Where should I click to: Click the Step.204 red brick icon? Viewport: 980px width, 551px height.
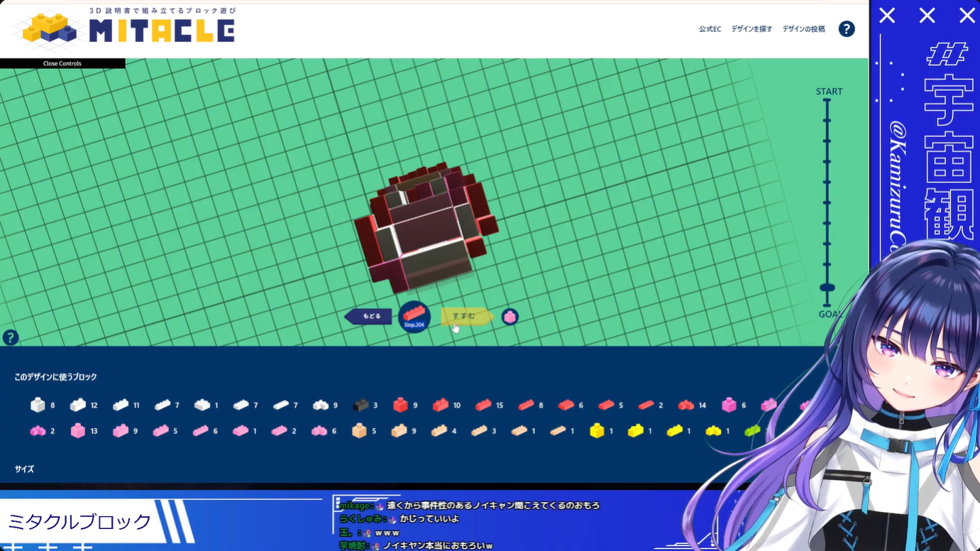click(414, 316)
